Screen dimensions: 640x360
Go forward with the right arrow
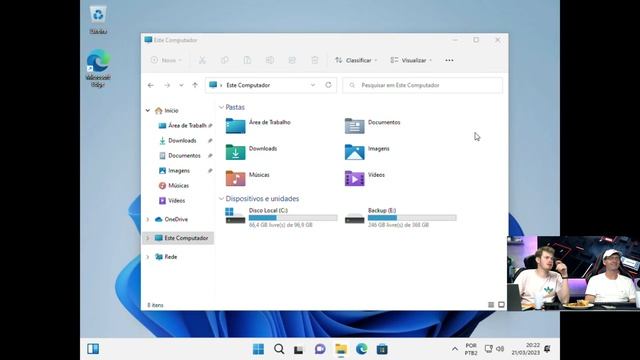[x=167, y=85]
